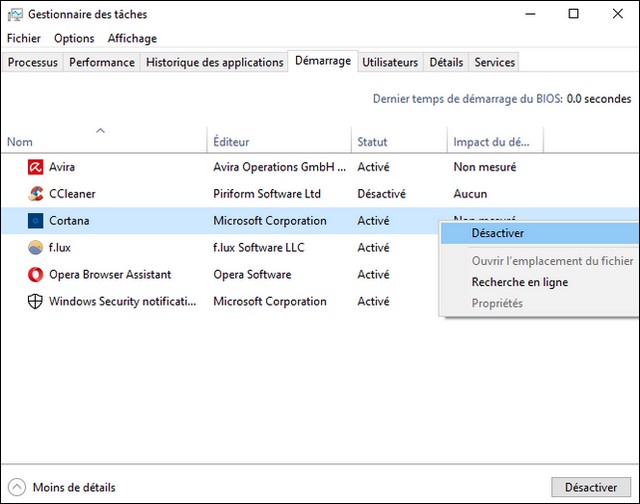Switch to the Processus tab

[33, 62]
